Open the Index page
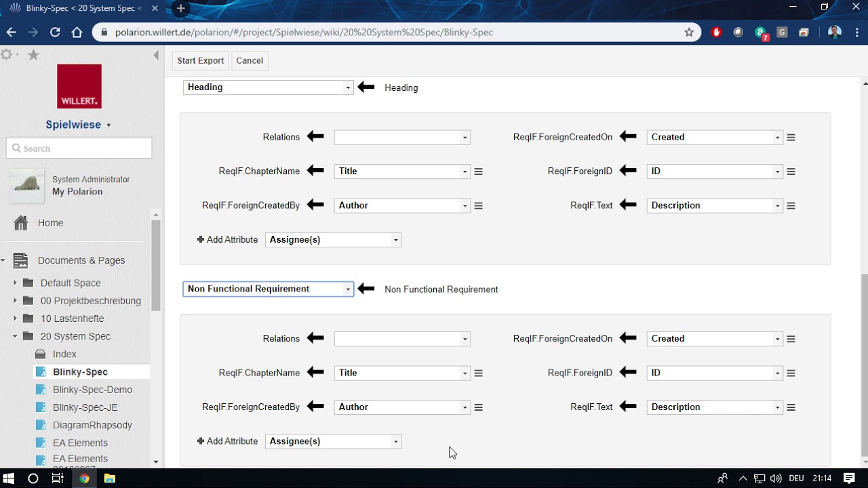Screen dimensions: 868x488 coord(64,354)
